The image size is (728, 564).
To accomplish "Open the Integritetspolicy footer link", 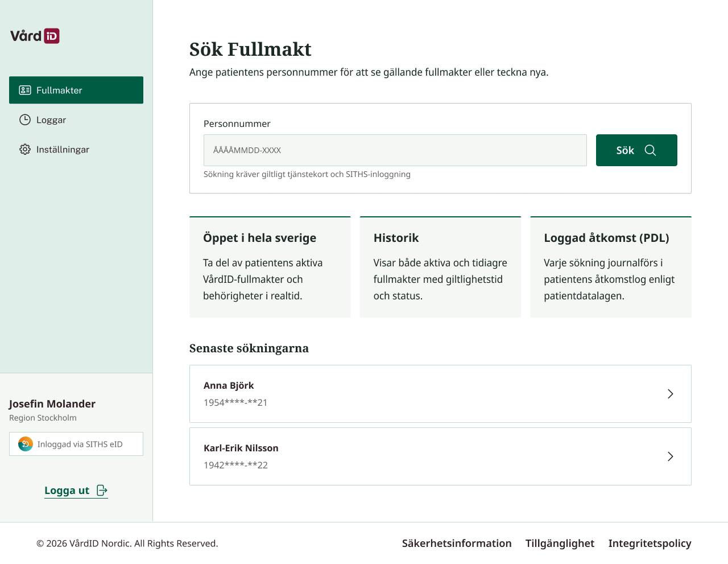I will 650,544.
